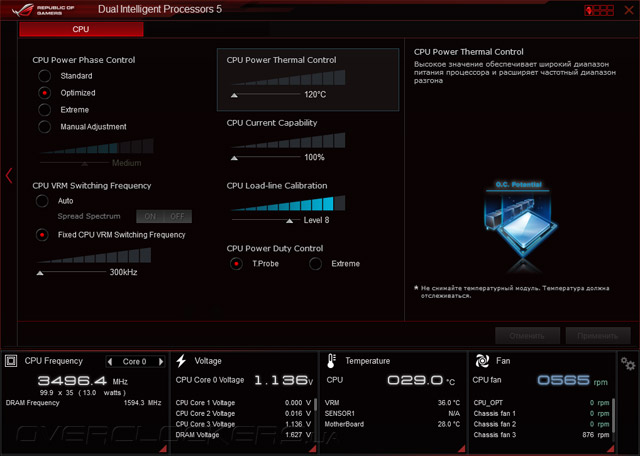Click the Отменить cancel button

click(x=527, y=336)
